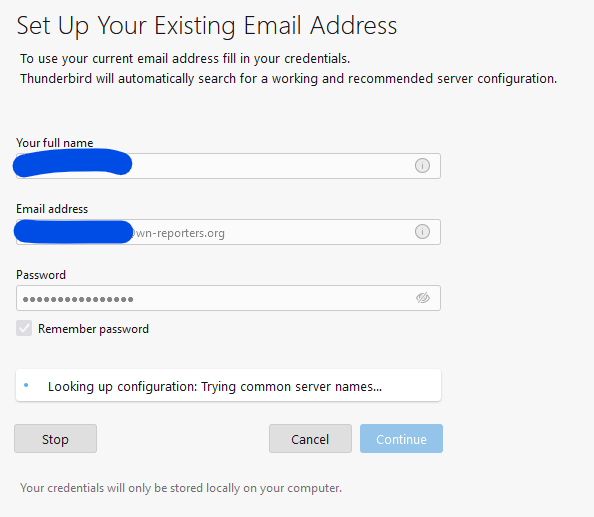Click the credentials stored locally notice text
The image size is (594, 517).
coord(181,488)
